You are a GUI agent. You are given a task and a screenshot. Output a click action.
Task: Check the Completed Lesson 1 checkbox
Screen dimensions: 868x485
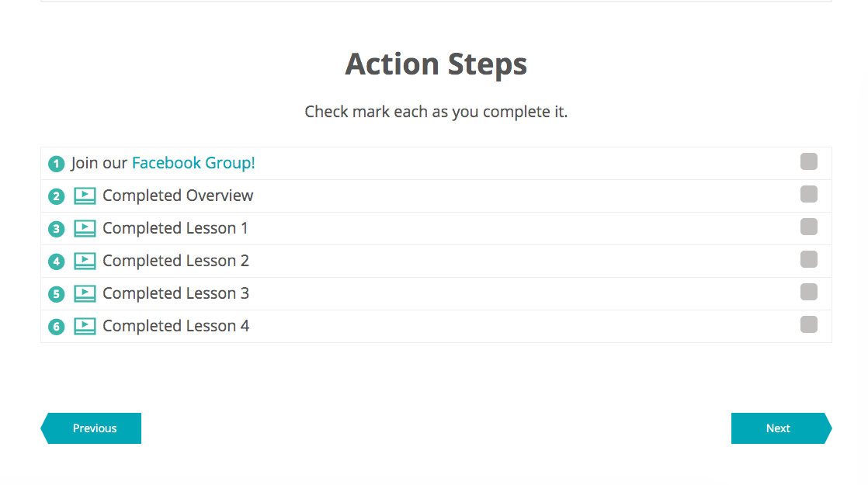pos(808,227)
